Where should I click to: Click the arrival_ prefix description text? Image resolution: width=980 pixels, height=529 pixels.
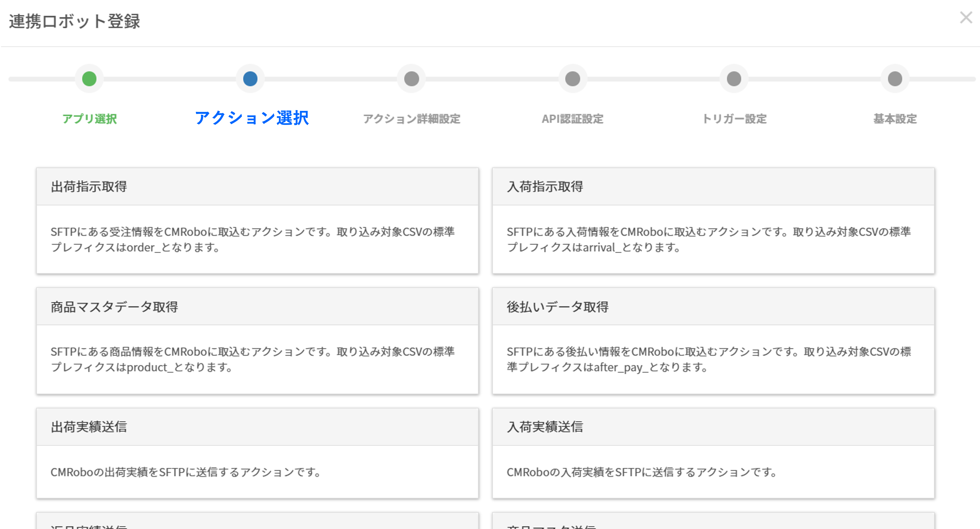point(709,239)
